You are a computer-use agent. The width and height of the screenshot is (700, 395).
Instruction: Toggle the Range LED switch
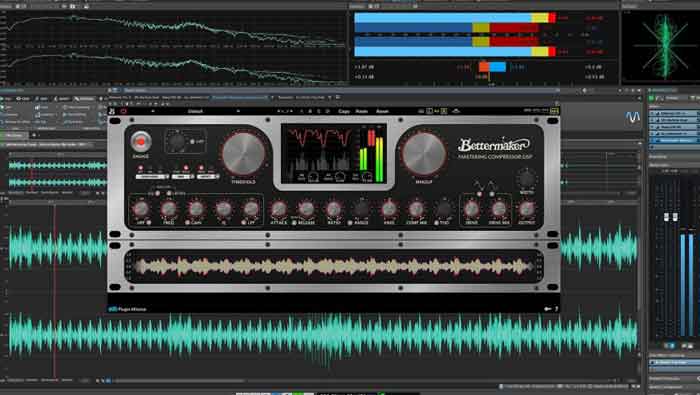coord(350,222)
